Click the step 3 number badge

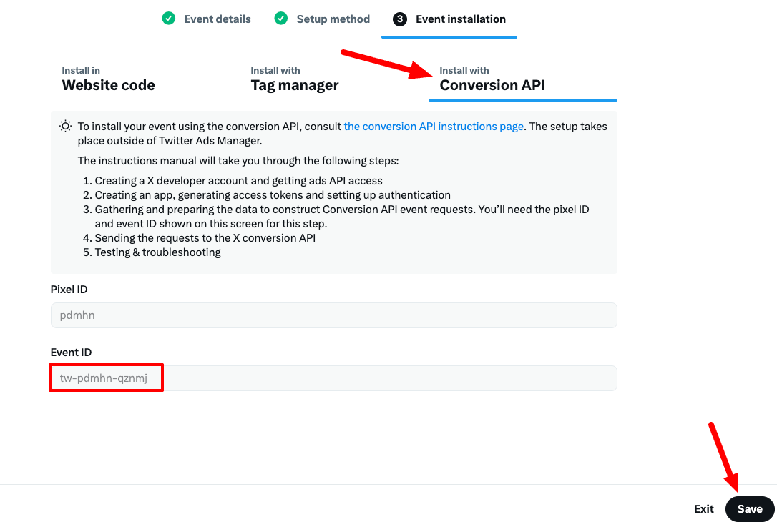(x=400, y=19)
